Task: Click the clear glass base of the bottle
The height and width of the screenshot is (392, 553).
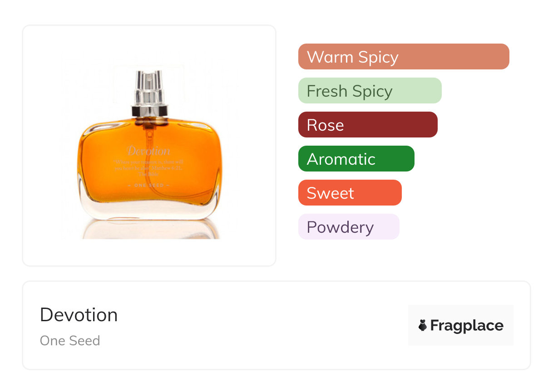Action: (x=150, y=210)
